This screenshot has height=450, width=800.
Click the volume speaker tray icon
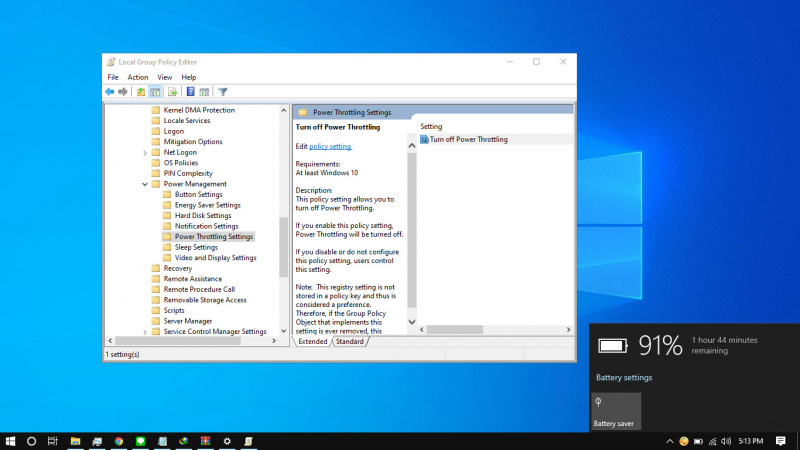coord(727,441)
